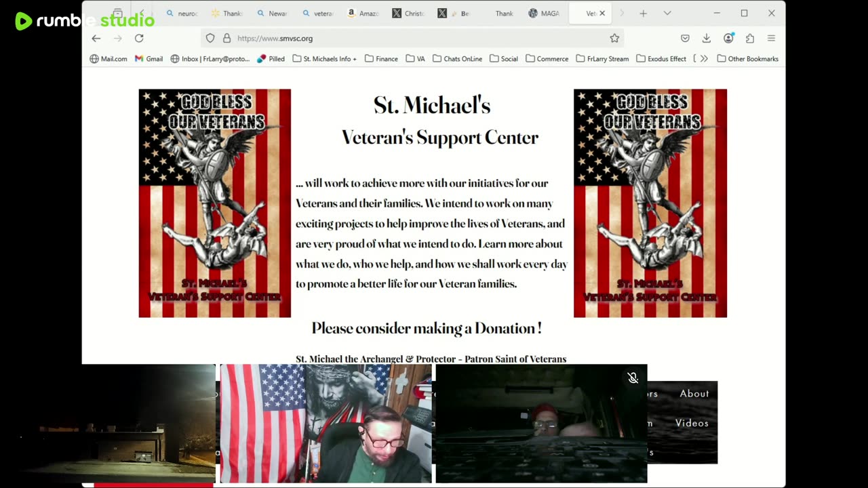Screen dimensions: 868x488
Task: Switch to the Be X tab
Action: coord(454,14)
